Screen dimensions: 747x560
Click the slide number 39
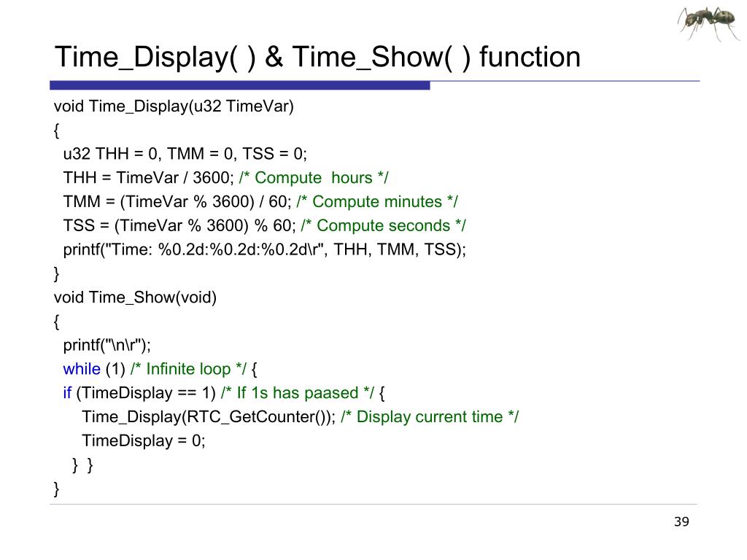(x=681, y=522)
